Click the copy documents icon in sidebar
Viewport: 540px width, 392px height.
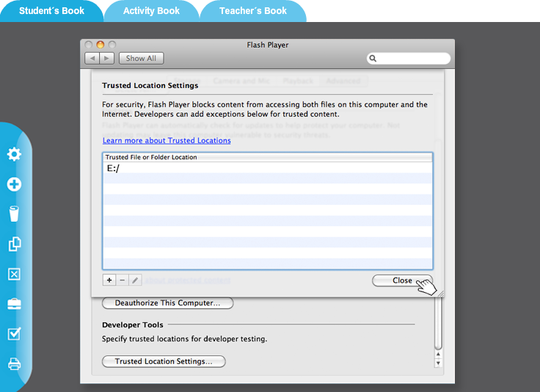[14, 244]
